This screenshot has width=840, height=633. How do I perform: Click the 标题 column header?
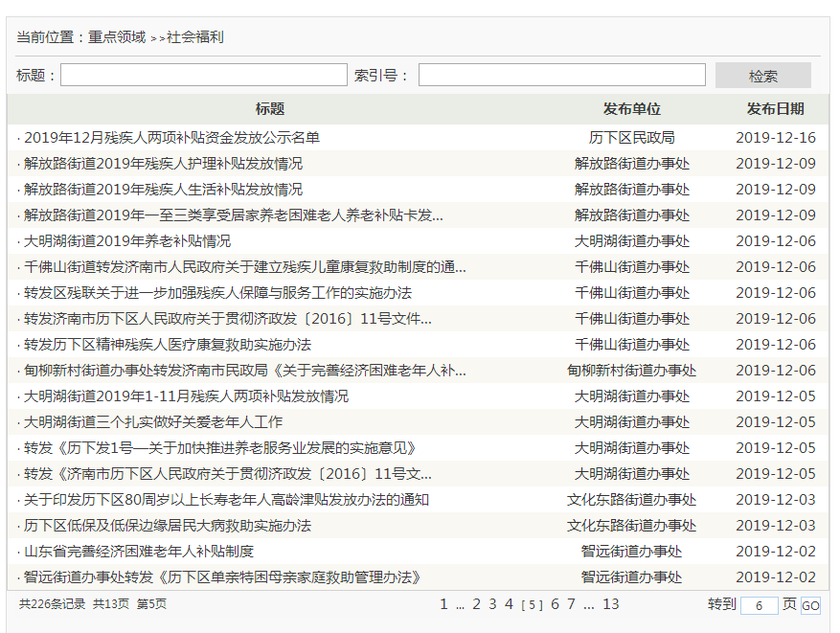(270, 109)
